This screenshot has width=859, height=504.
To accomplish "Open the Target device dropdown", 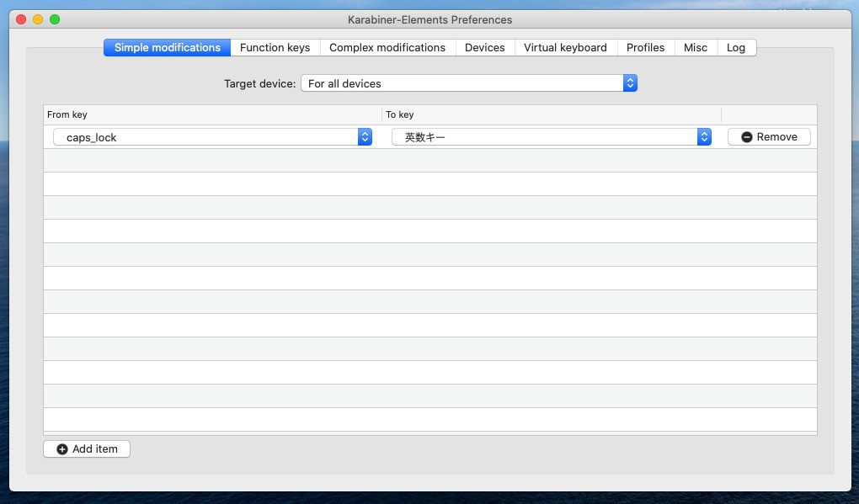I will tap(469, 83).
